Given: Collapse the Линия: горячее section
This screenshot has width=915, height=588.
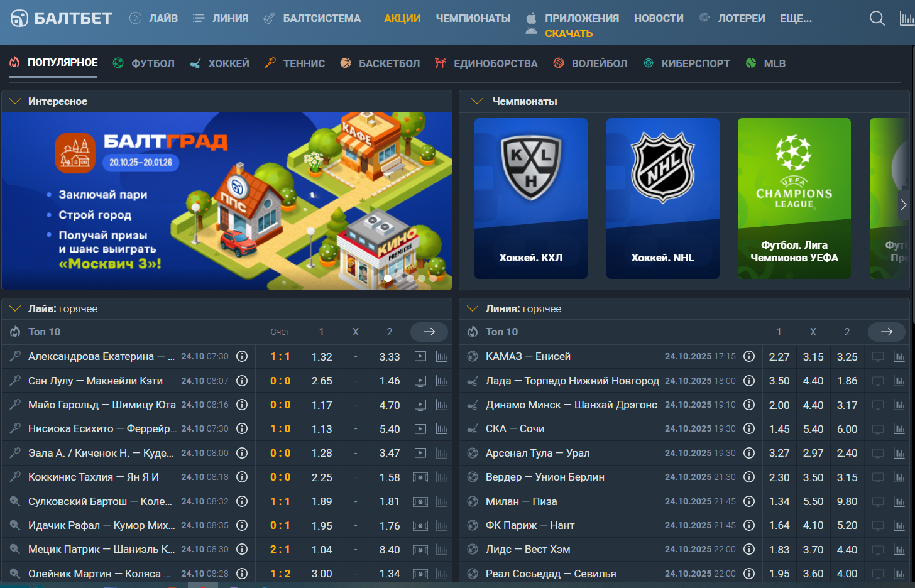Looking at the screenshot, I should point(473,308).
